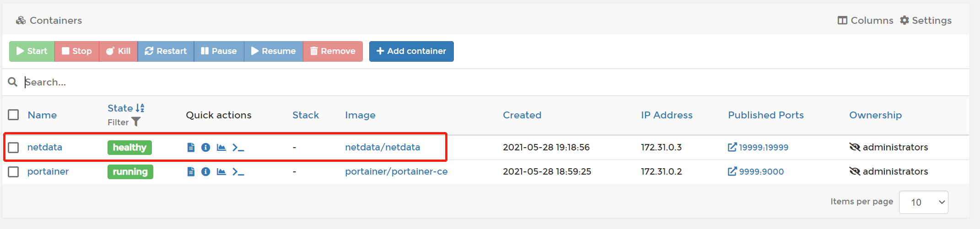Sort by the Created column header
Screen dimensions: 980x229
(x=522, y=115)
